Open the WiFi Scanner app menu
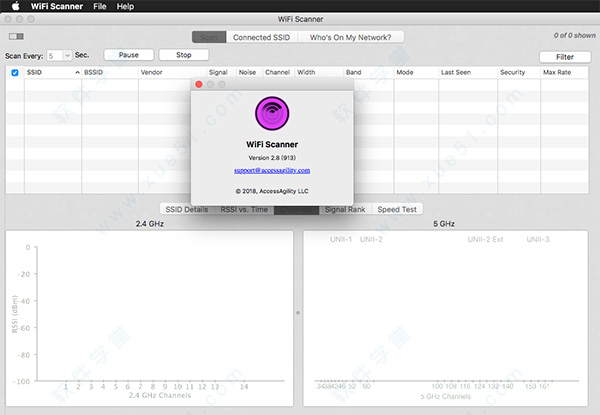This screenshot has width=600, height=415. (x=57, y=6)
